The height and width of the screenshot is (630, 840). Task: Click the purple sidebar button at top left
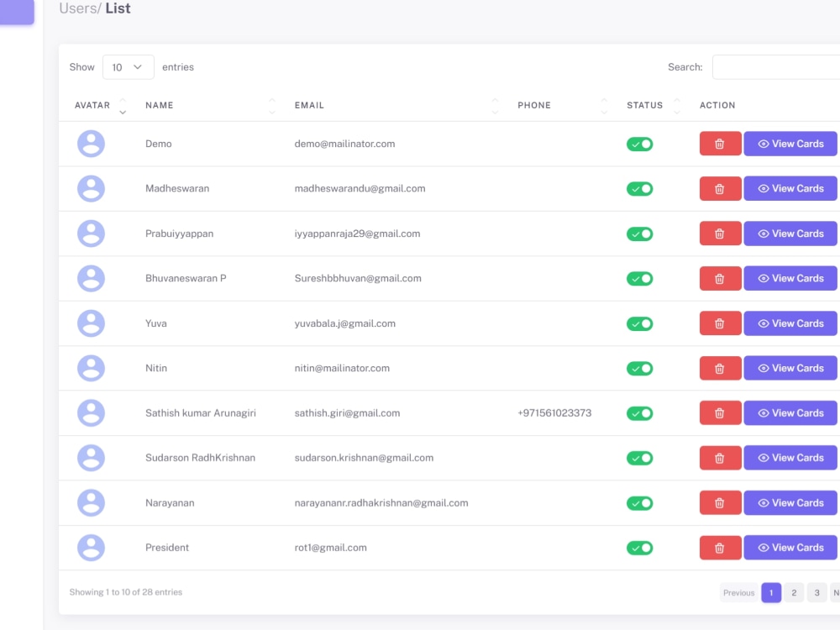[x=17, y=12]
